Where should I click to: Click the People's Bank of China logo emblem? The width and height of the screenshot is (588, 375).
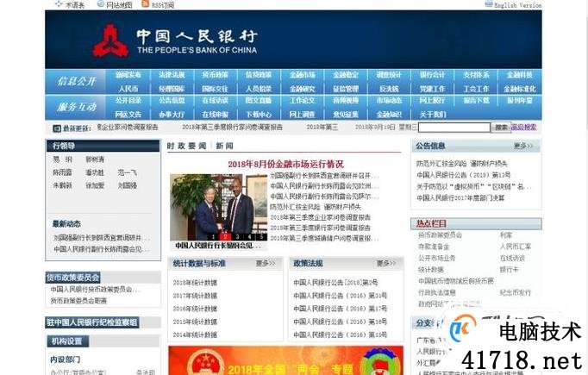click(110, 41)
